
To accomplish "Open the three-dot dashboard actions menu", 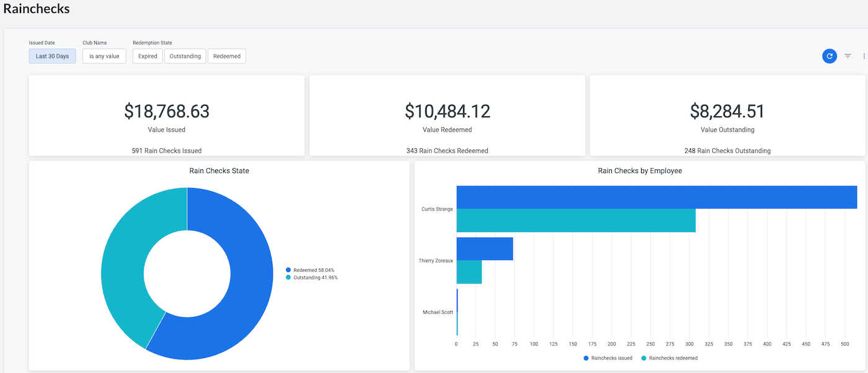I will click(x=864, y=56).
